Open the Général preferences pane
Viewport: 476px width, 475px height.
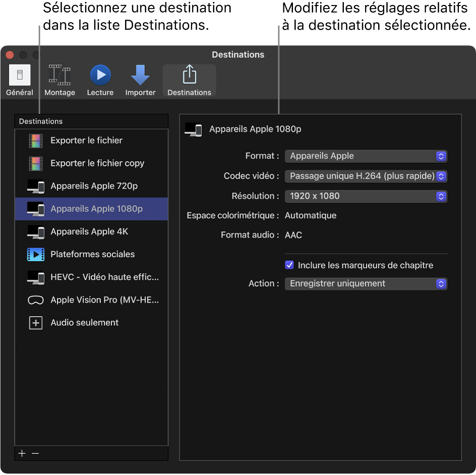[x=20, y=80]
